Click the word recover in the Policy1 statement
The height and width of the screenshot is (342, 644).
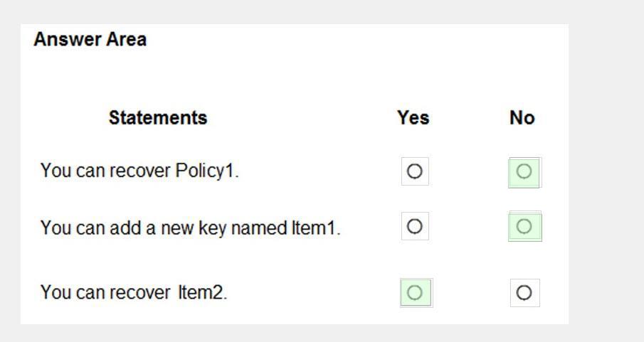pos(140,171)
